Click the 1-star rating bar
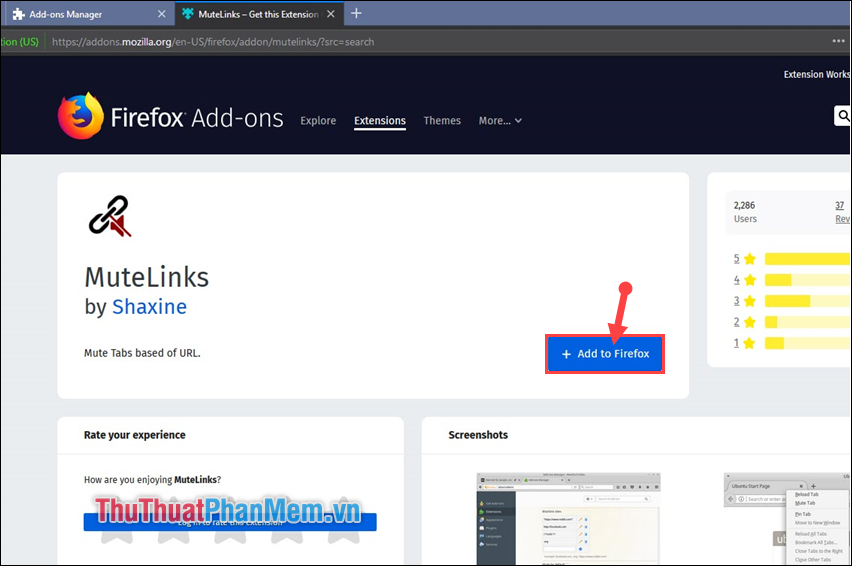852x566 pixels. pyautogui.click(x=808, y=343)
